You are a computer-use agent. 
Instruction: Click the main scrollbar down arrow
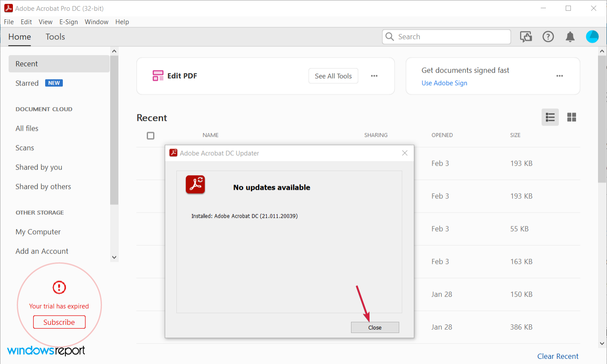(x=602, y=343)
